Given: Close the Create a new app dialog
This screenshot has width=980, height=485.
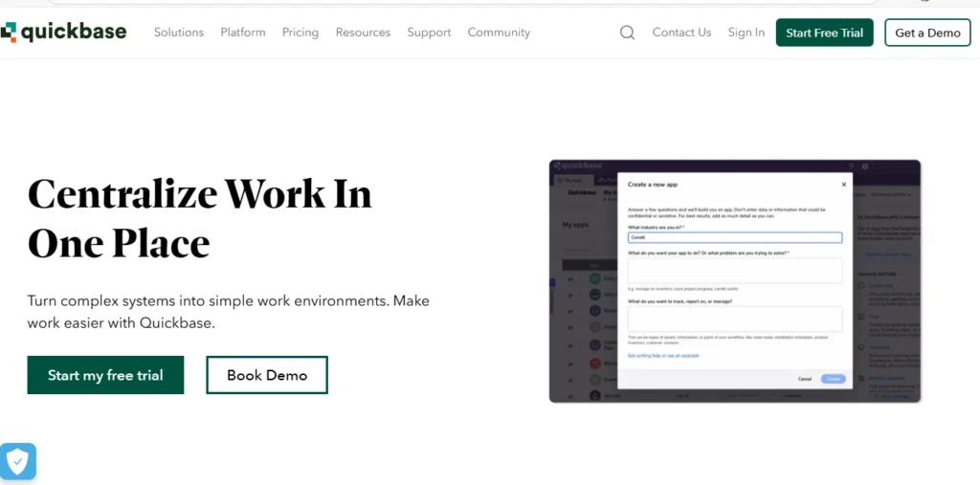Looking at the screenshot, I should tap(844, 185).
